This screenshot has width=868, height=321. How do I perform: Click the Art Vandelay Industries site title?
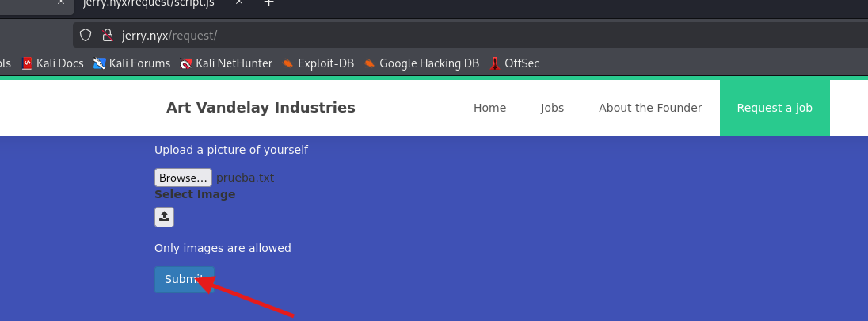tap(261, 108)
